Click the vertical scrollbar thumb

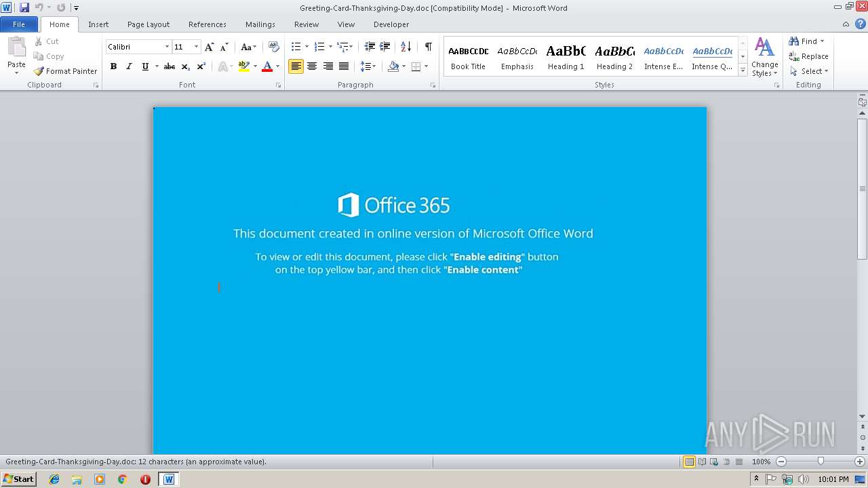[862, 188]
